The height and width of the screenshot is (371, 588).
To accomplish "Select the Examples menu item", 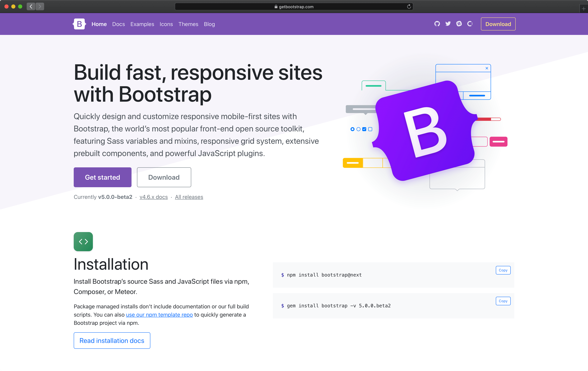I will 142,24.
